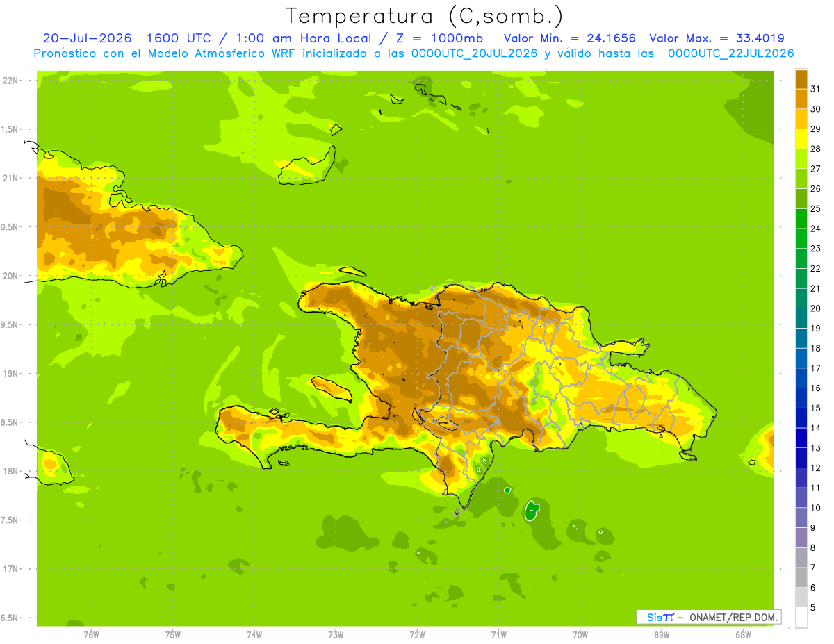Click the color bar label "27"
The height and width of the screenshot is (644, 834).
coord(816,168)
